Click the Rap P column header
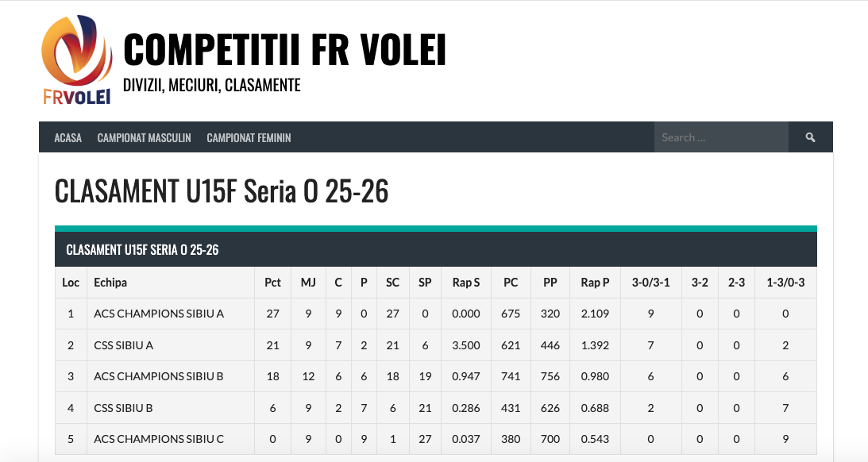Screen dimensions: 868x462 point(595,283)
